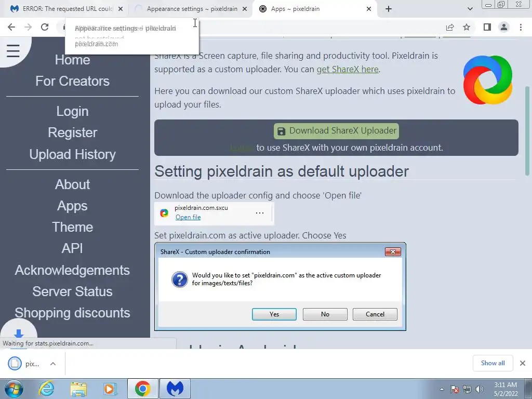Open Windows Media Player from taskbar
Screen dimensions: 532x399
click(x=110, y=389)
